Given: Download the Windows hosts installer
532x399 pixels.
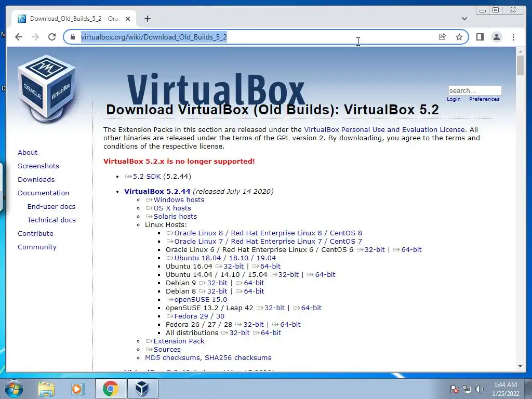Looking at the screenshot, I should coord(175,200).
